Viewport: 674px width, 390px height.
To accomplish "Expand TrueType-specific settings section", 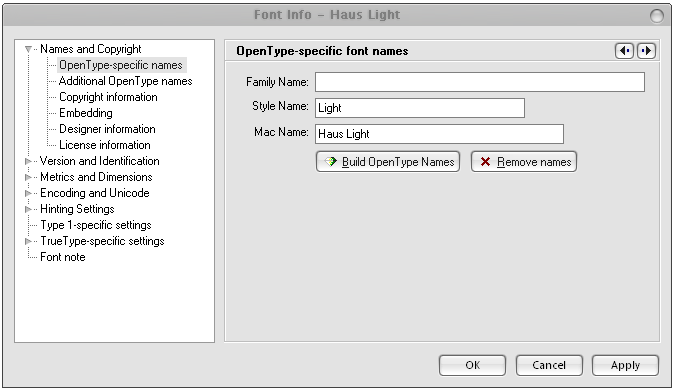I will [28, 241].
